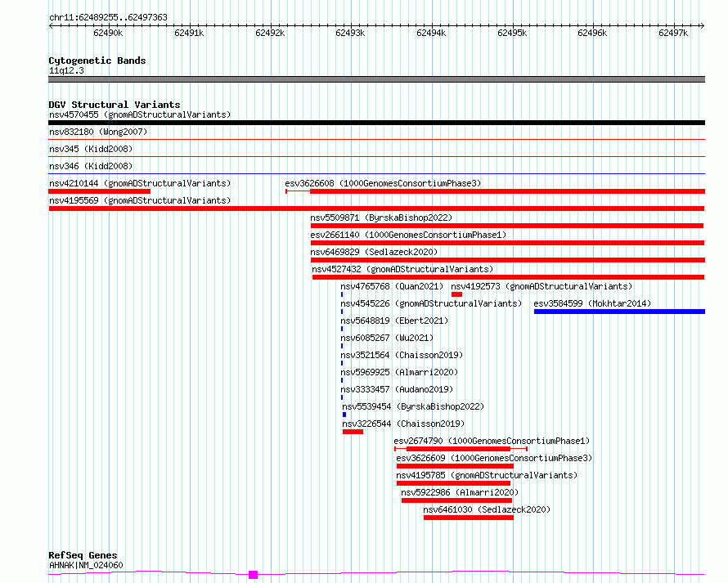Open variant nsv4570455 gnomAD label

140,114
